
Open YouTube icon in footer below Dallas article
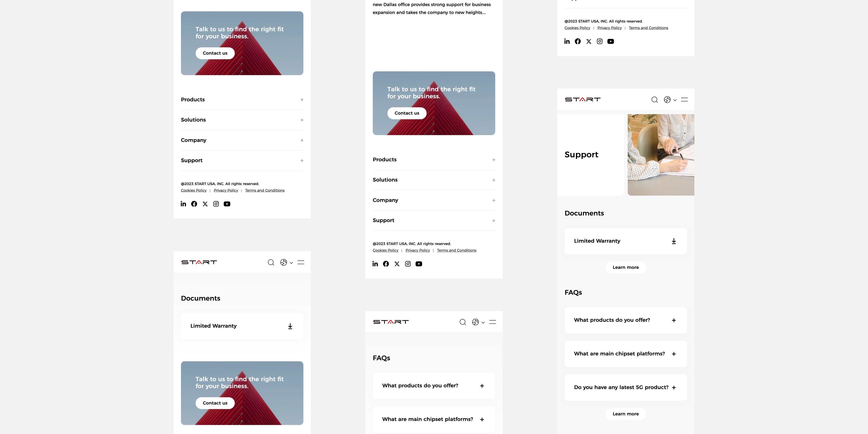419,264
